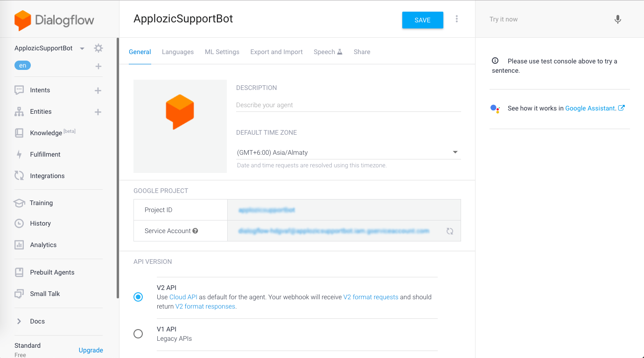Open Analytics in the sidebar
The width and height of the screenshot is (644, 358).
(x=43, y=245)
